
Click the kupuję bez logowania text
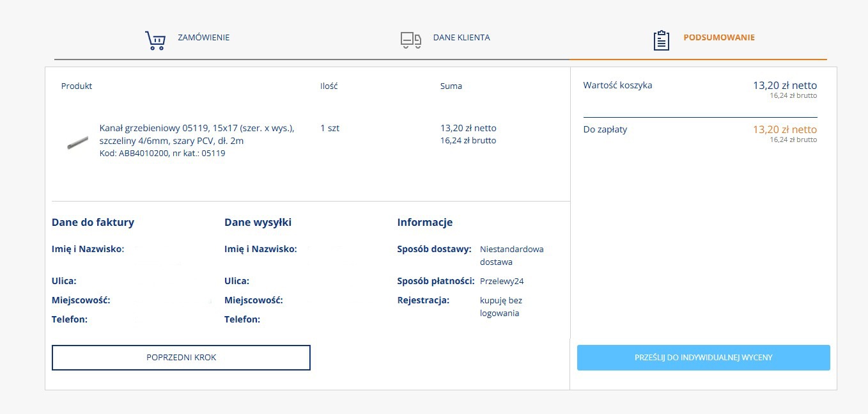[x=501, y=307]
